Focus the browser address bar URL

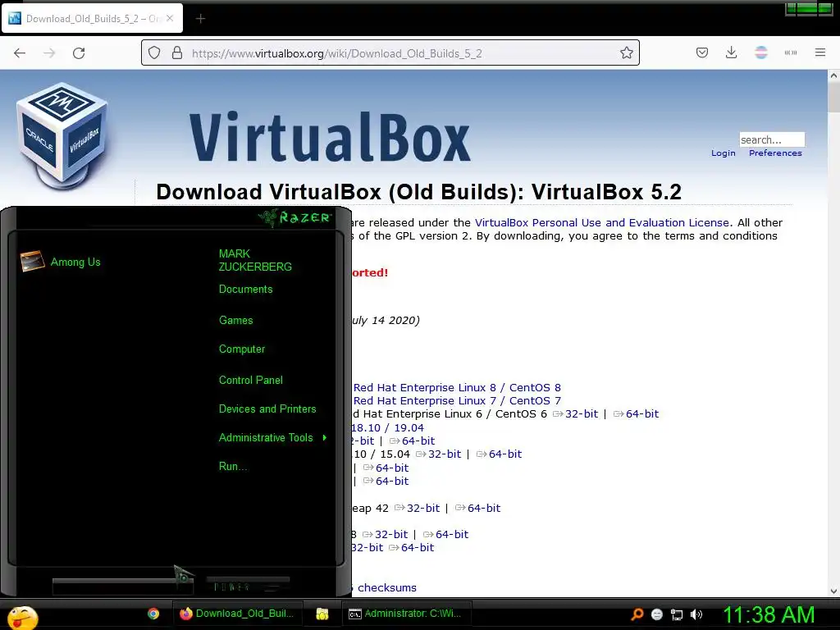coord(337,53)
